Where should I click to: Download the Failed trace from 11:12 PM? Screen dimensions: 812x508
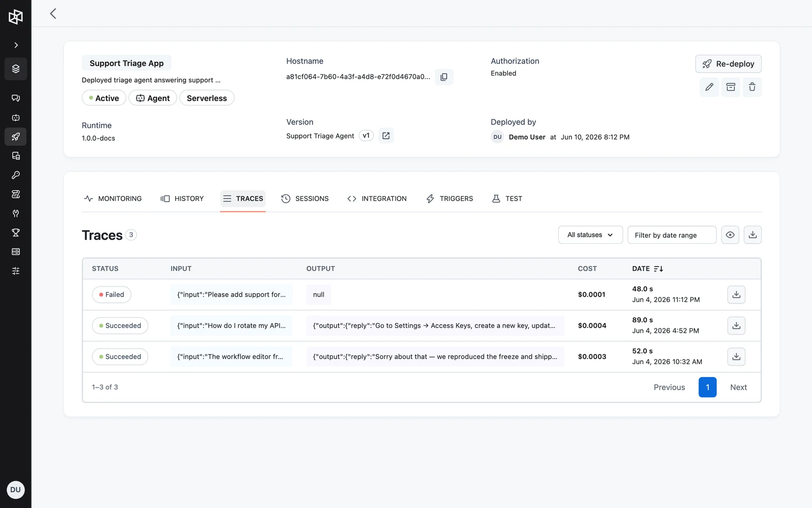click(x=736, y=295)
